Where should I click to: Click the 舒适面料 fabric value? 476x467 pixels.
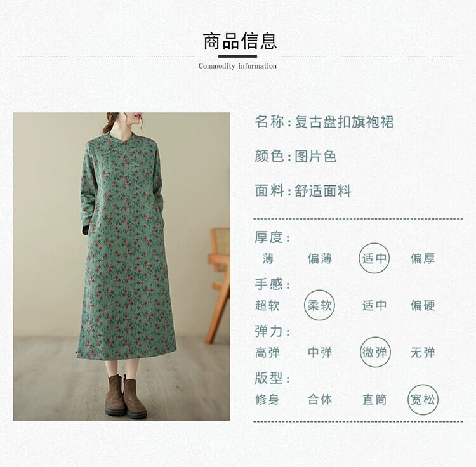click(x=322, y=191)
